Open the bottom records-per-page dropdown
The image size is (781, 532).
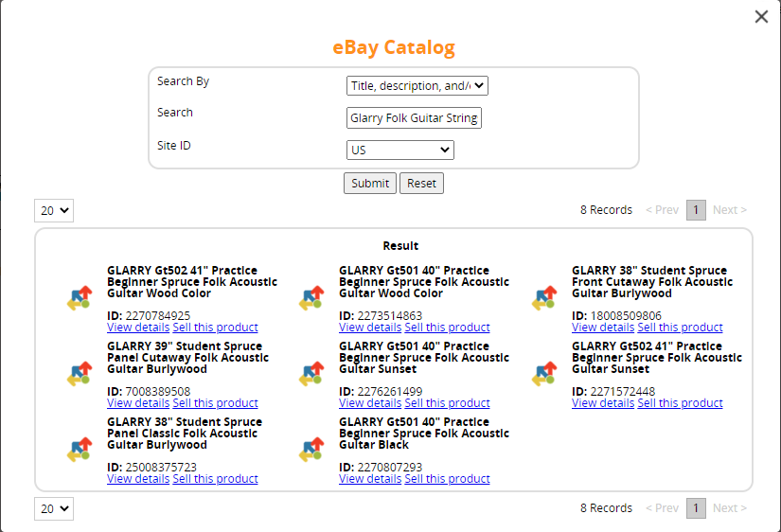pos(54,508)
